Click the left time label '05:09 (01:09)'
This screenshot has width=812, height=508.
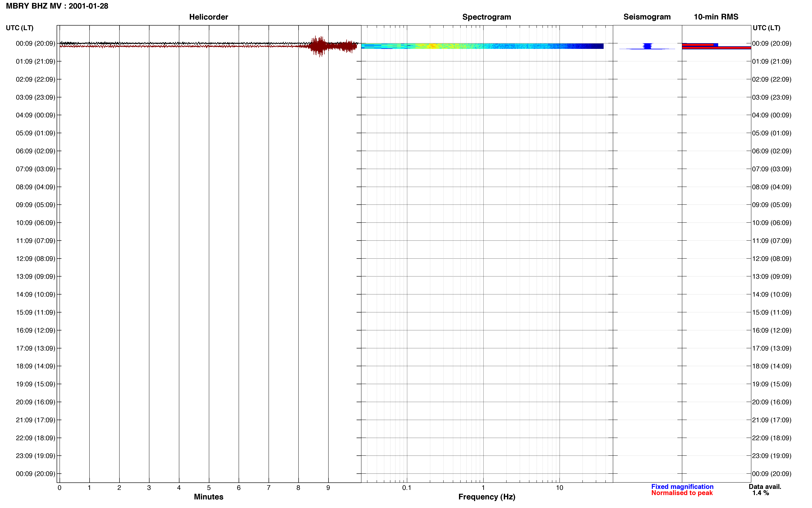(36, 133)
